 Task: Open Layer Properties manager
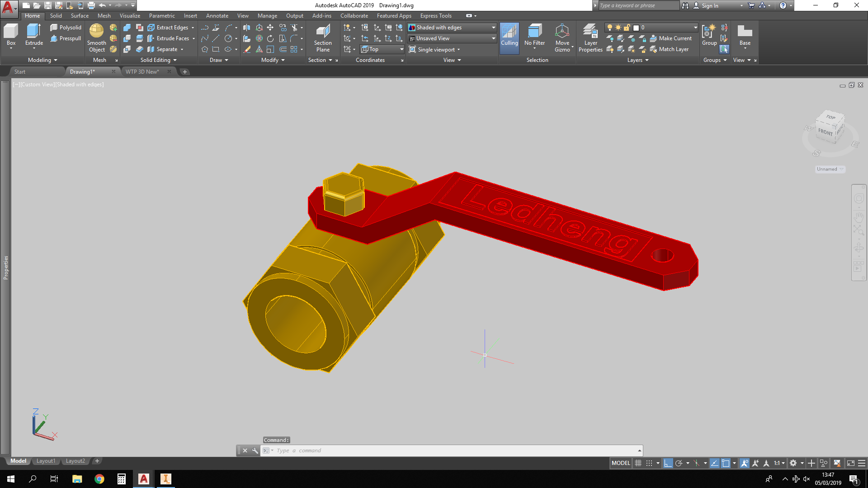coord(590,32)
